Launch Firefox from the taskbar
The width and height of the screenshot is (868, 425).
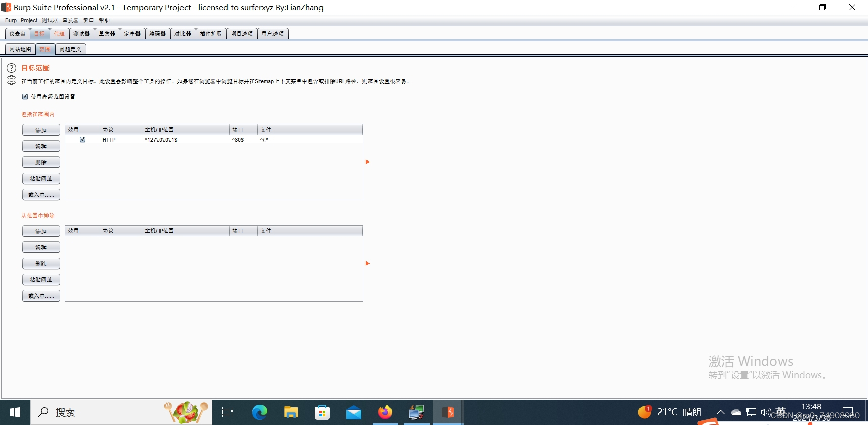385,412
